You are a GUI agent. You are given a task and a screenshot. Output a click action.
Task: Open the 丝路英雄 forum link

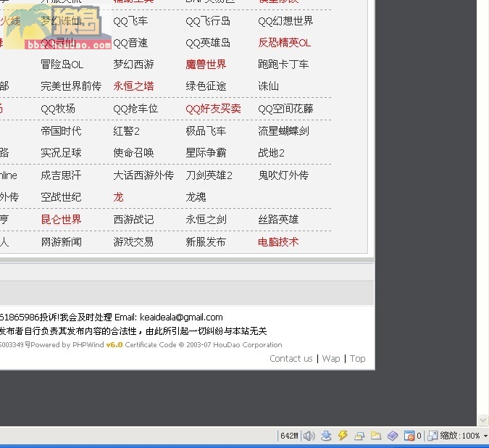[x=278, y=220]
